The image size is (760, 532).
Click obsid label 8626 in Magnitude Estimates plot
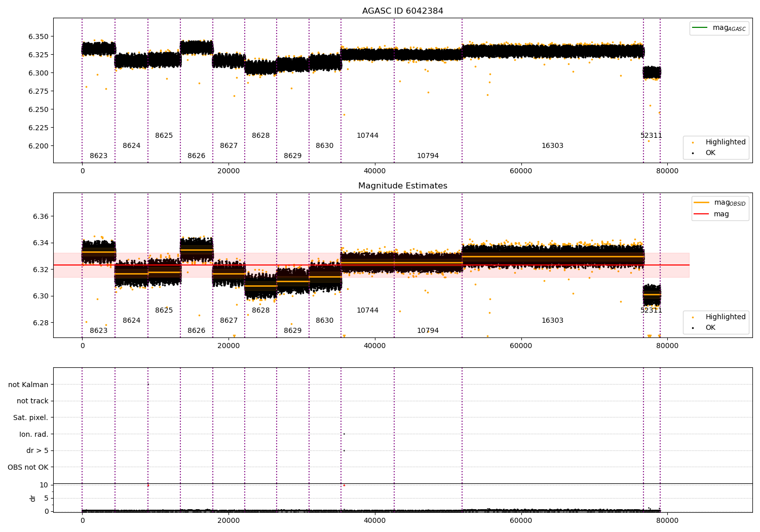pyautogui.click(x=196, y=331)
